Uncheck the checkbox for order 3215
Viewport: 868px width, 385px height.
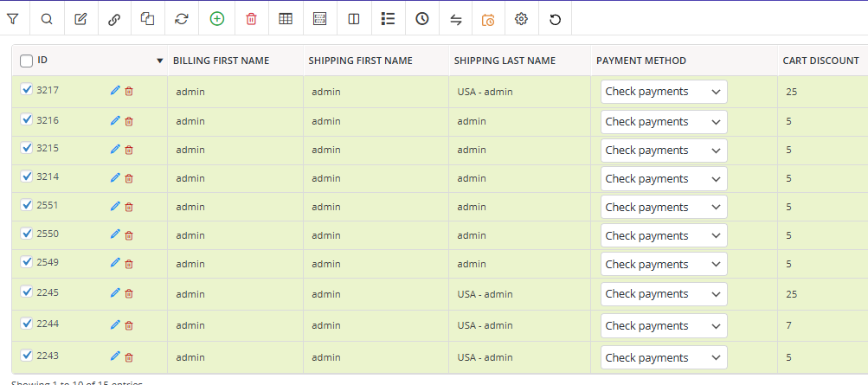click(27, 148)
